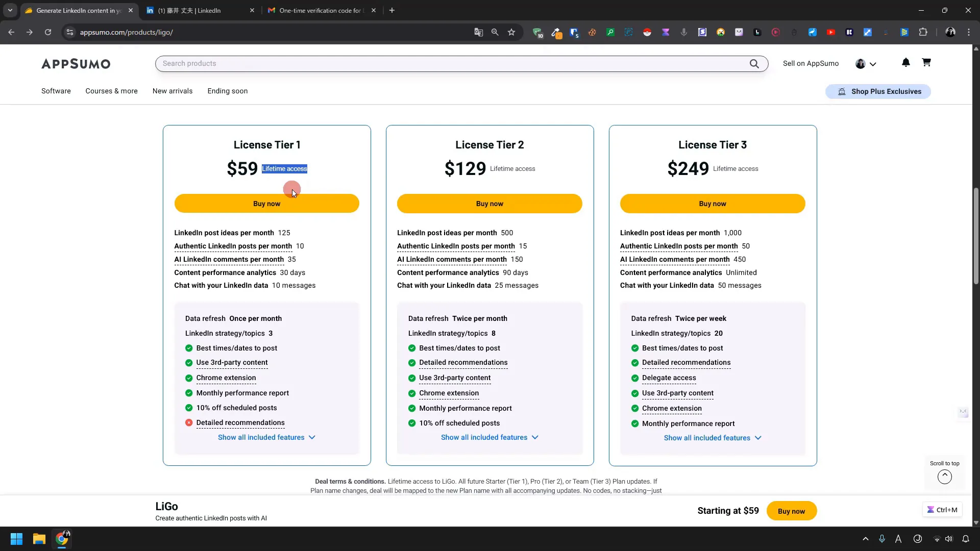
Task: Expand Tier 2 Show all included features
Action: point(489,438)
